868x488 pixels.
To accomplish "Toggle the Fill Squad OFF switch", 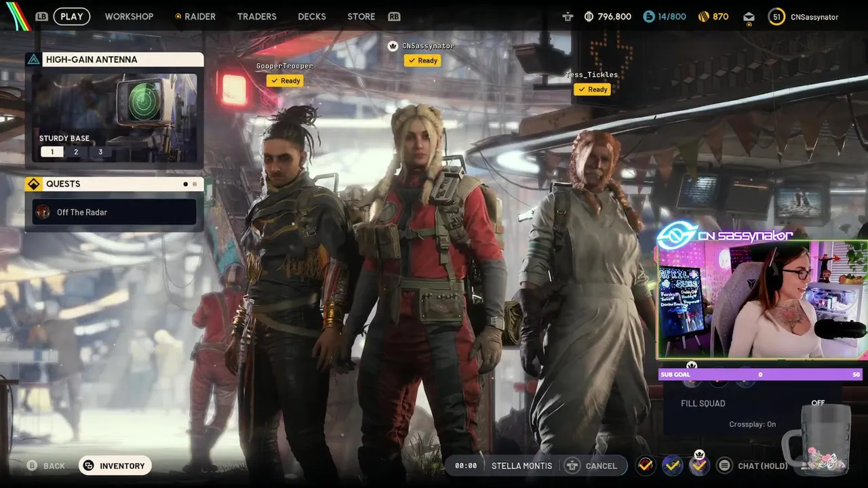I will click(x=818, y=403).
